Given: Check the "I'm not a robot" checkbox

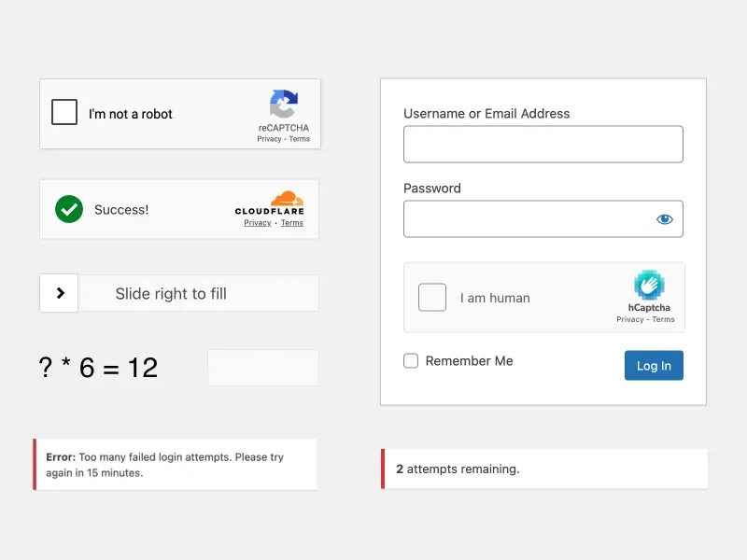Looking at the screenshot, I should [64, 112].
